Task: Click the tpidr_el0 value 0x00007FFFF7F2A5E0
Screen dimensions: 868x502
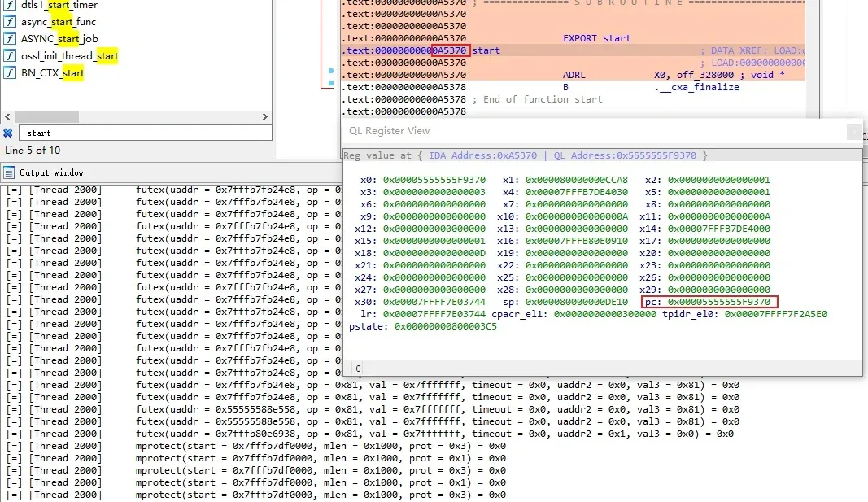Action: (775, 314)
